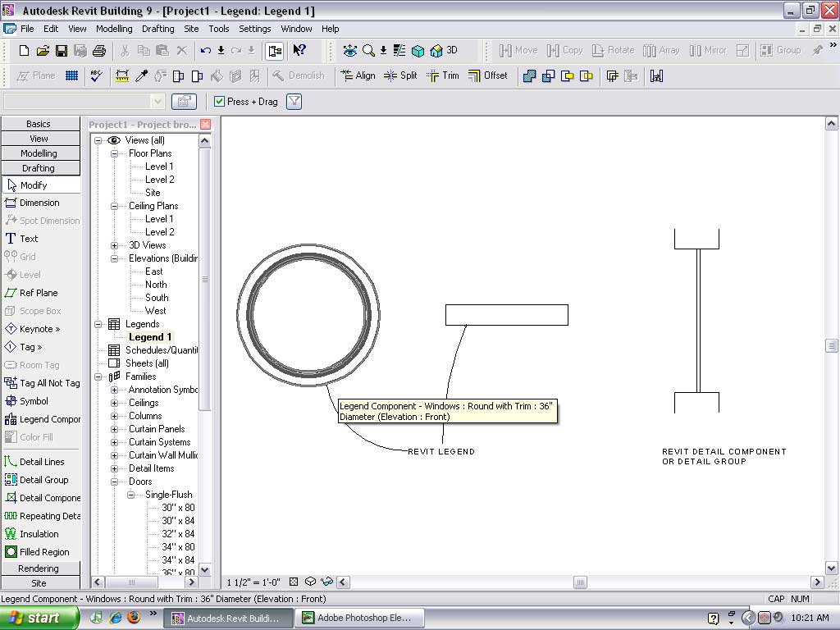
Task: Click the Filter selection funnel icon
Action: point(294,102)
